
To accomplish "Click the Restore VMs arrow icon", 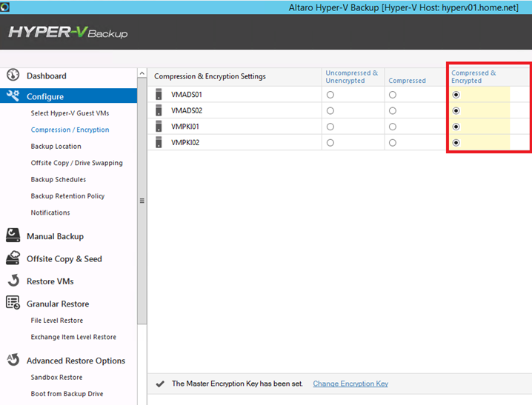I will tap(13, 281).
